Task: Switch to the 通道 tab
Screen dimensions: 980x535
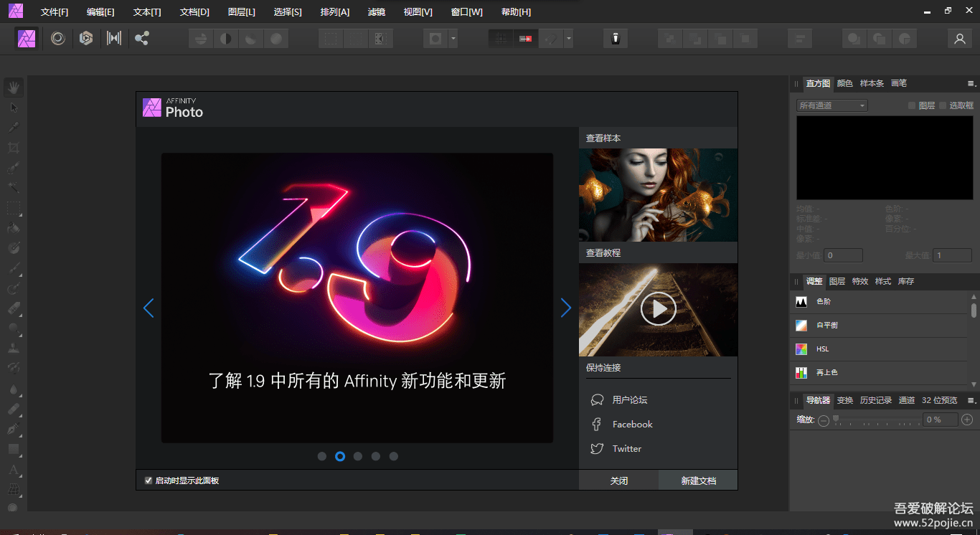Action: [907, 400]
